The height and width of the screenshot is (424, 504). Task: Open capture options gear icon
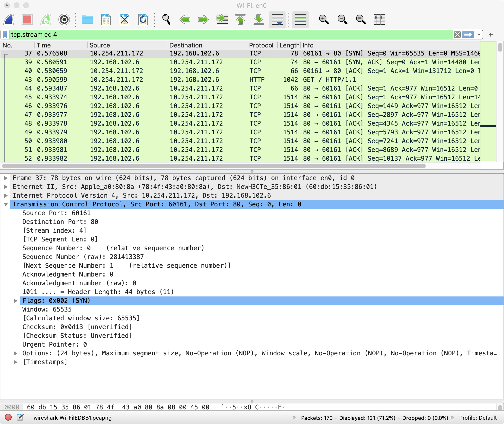[64, 19]
